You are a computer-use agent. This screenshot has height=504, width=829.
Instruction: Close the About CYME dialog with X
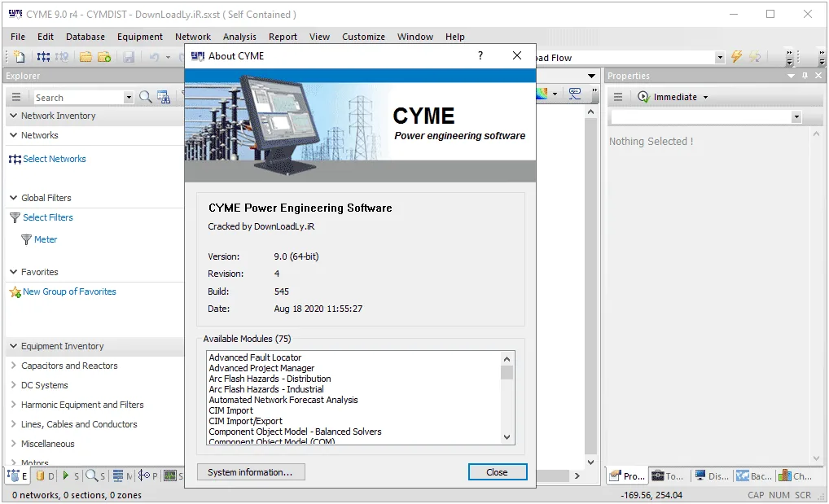(x=517, y=55)
